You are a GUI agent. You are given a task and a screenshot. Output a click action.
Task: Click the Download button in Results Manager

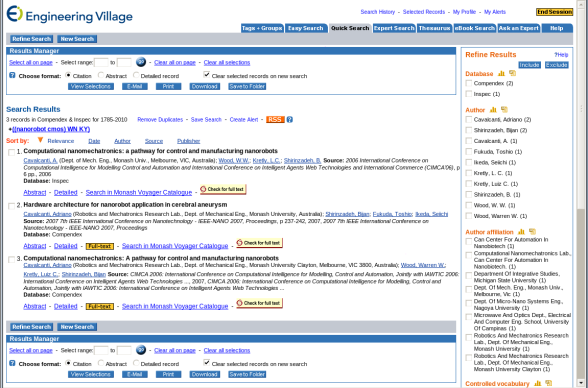click(x=204, y=87)
